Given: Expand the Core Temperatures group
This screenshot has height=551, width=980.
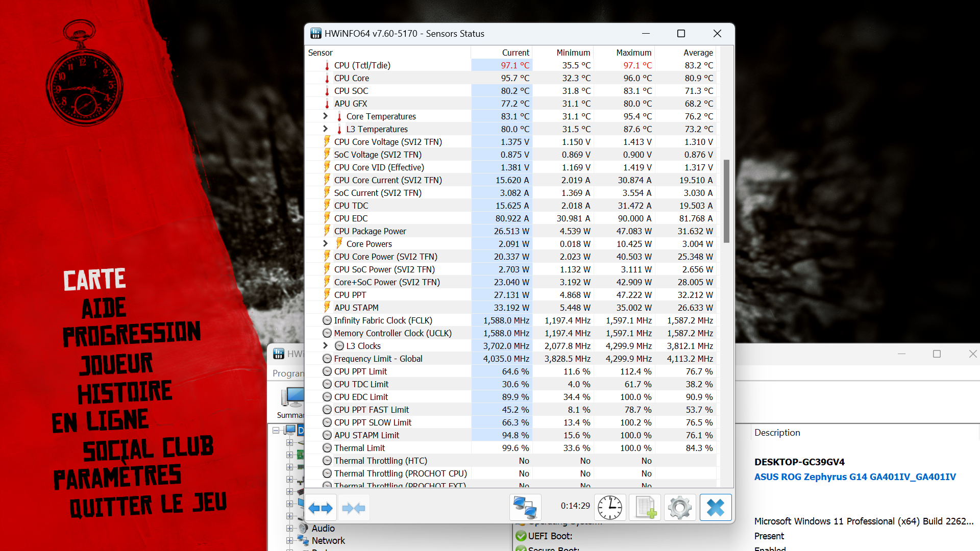Looking at the screenshot, I should [x=325, y=116].
